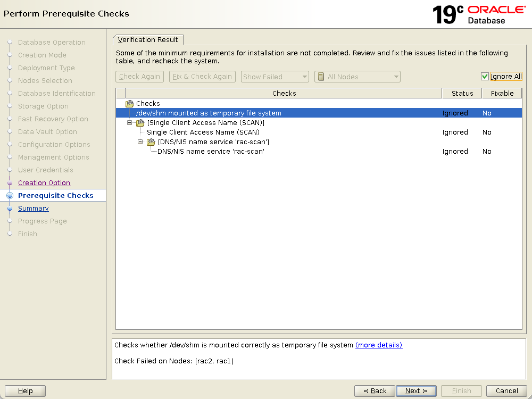Cancel the database installation
This screenshot has width=532, height=399.
[506, 391]
